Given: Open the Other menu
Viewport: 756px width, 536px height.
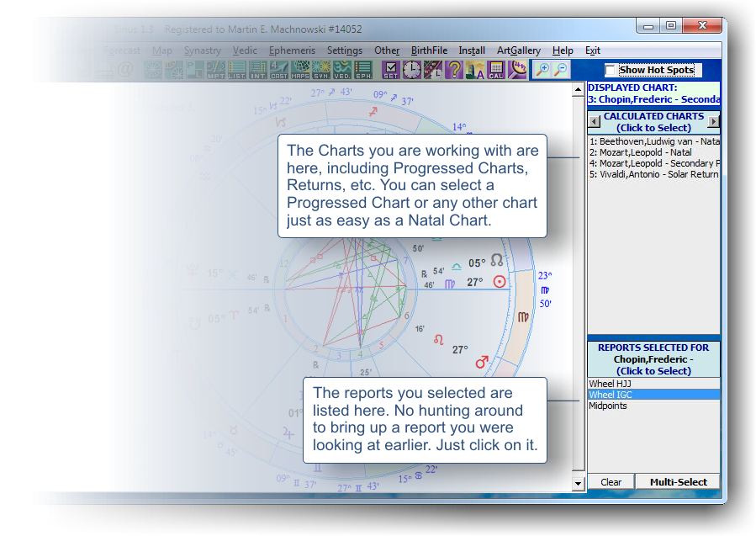Looking at the screenshot, I should [x=387, y=50].
